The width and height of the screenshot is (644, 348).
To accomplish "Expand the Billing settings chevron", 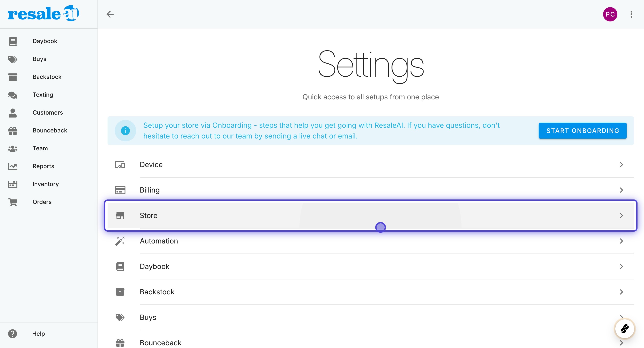I will pos(621,190).
